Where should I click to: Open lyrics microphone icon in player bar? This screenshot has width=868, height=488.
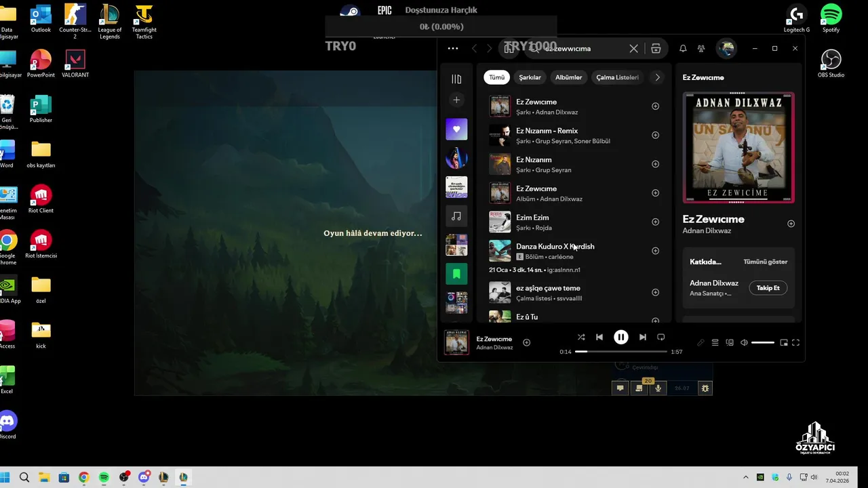[x=701, y=343]
